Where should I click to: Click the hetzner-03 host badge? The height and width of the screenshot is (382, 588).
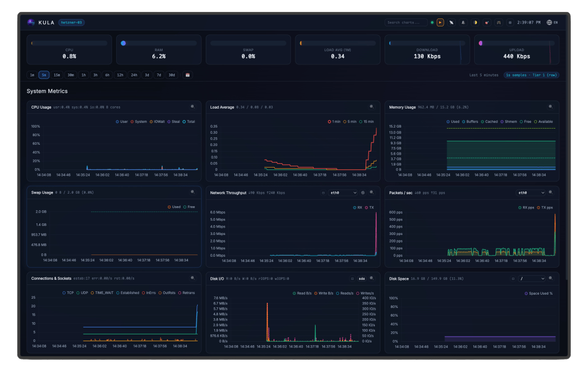pos(72,22)
